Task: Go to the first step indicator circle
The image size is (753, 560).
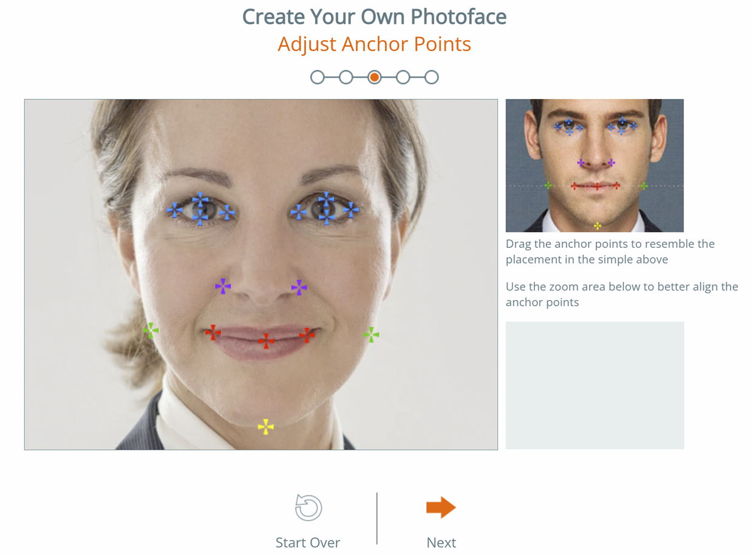Action: click(x=317, y=77)
